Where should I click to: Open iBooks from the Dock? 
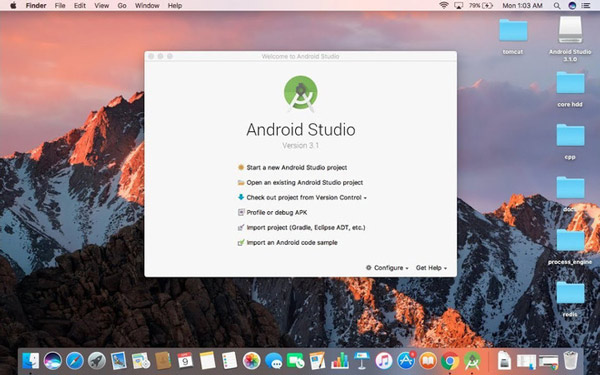tap(428, 360)
